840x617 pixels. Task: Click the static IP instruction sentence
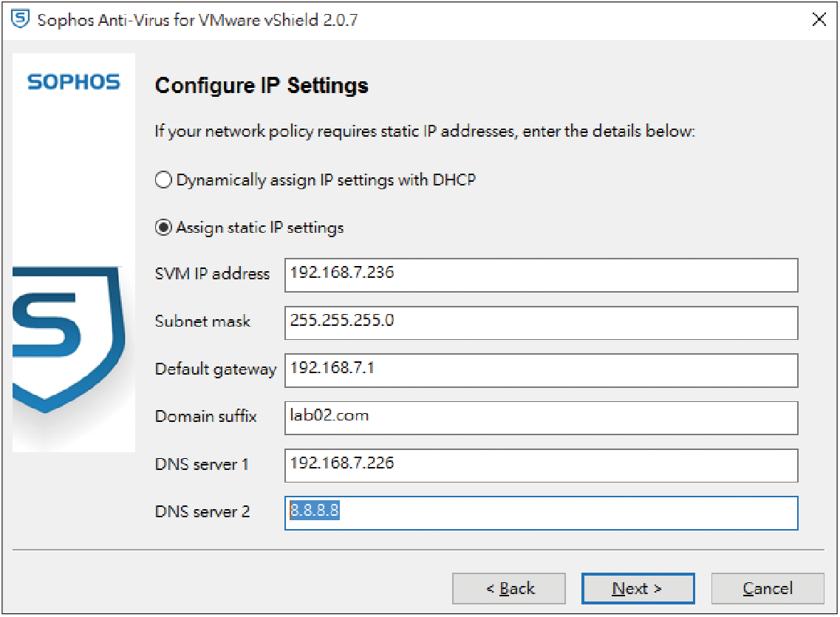(425, 132)
